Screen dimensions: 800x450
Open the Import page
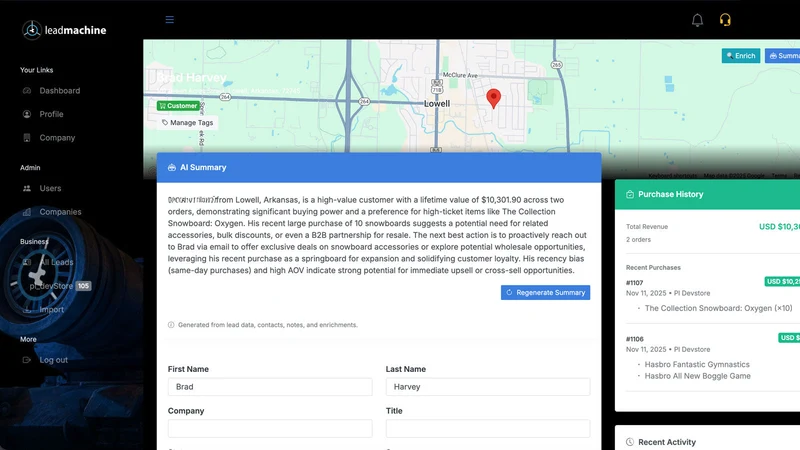[x=52, y=309]
